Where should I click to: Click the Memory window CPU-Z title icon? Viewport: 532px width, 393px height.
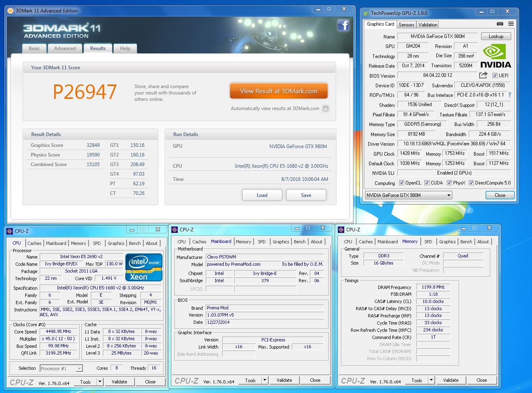341,230
